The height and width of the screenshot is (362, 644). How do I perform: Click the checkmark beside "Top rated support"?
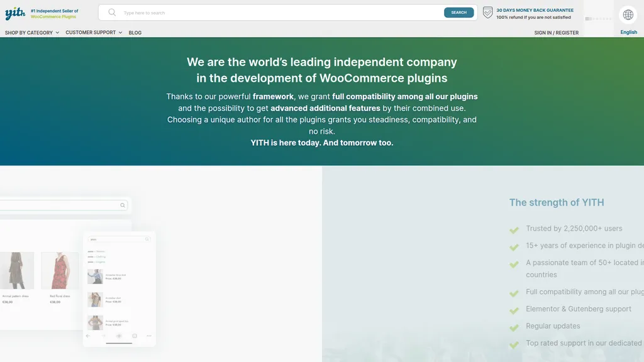pyautogui.click(x=514, y=345)
